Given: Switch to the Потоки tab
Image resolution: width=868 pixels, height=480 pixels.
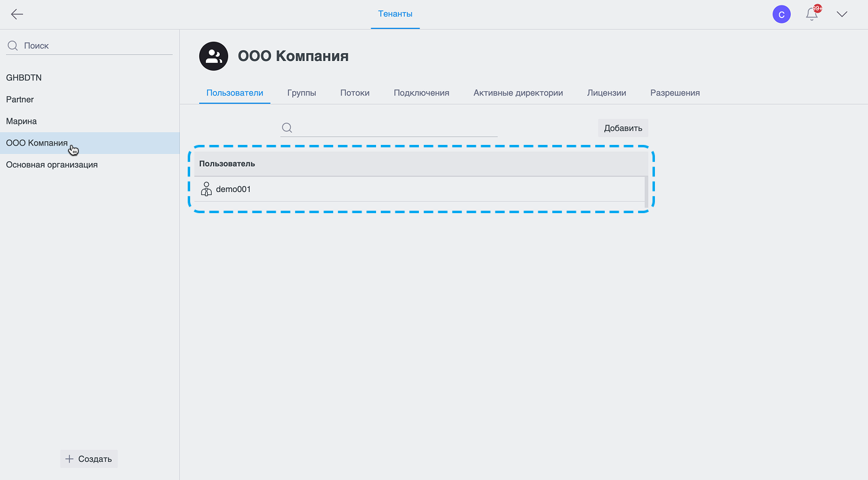Looking at the screenshot, I should tap(355, 93).
